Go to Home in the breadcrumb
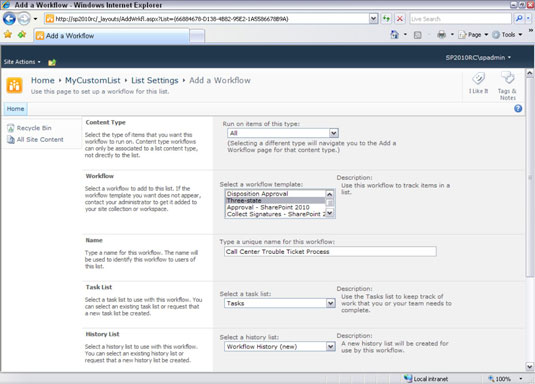The height and width of the screenshot is (384, 535). [x=43, y=80]
